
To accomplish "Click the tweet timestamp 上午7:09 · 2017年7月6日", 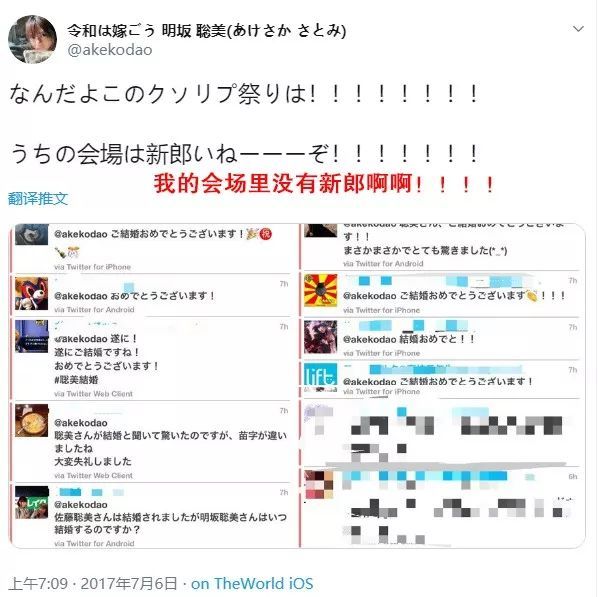I will point(93,584).
